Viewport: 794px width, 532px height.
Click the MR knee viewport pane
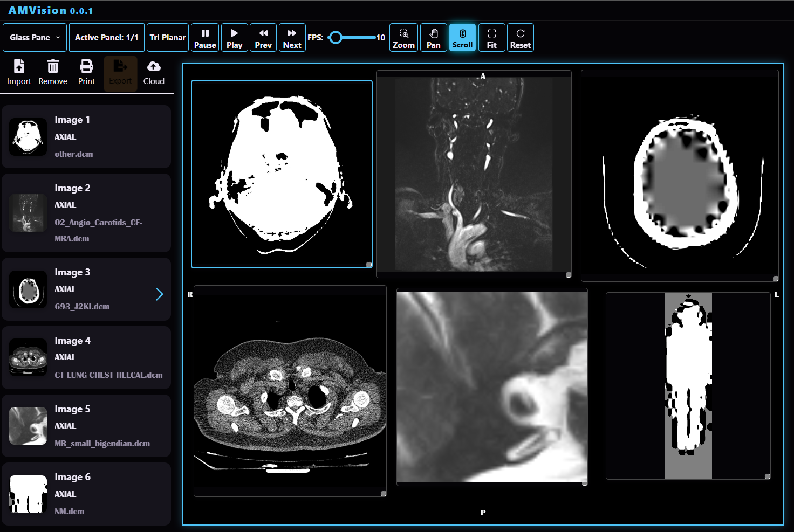[492, 387]
